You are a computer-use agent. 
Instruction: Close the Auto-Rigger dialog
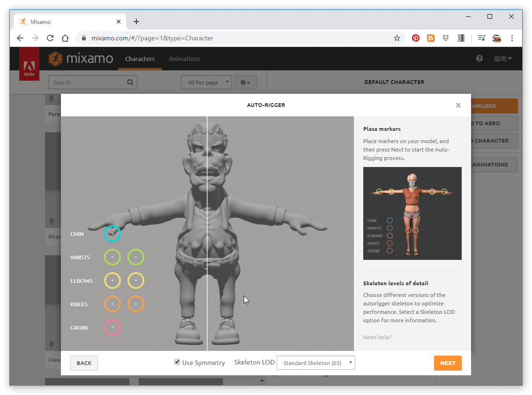point(458,105)
